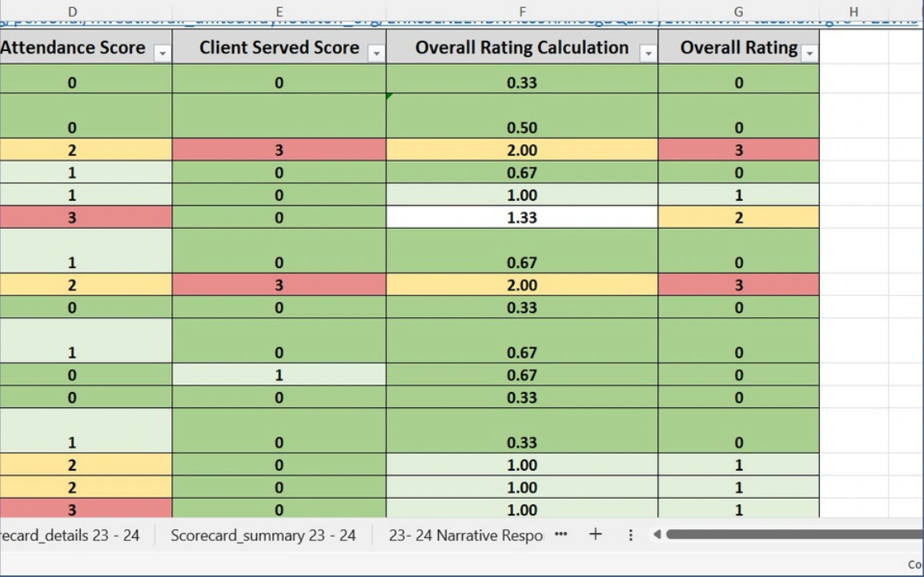Select Attendance Score 3 in the 1.33 row

click(x=86, y=217)
